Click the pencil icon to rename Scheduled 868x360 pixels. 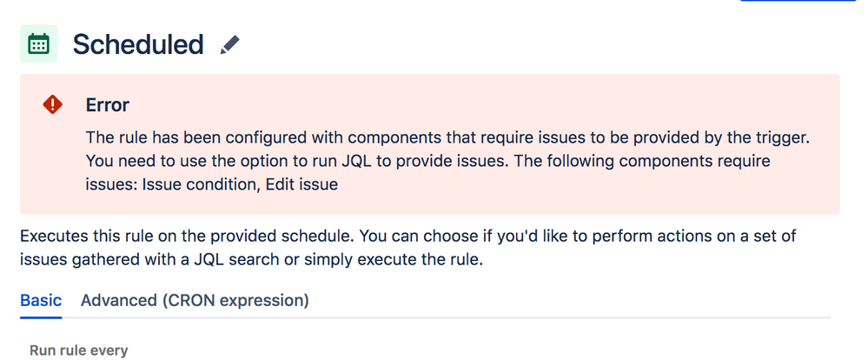(x=229, y=45)
